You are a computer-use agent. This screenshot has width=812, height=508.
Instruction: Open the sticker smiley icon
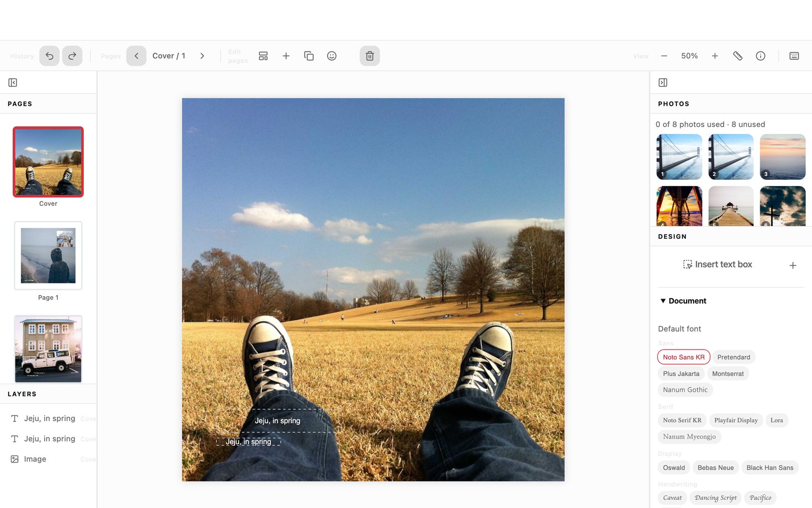pos(331,56)
